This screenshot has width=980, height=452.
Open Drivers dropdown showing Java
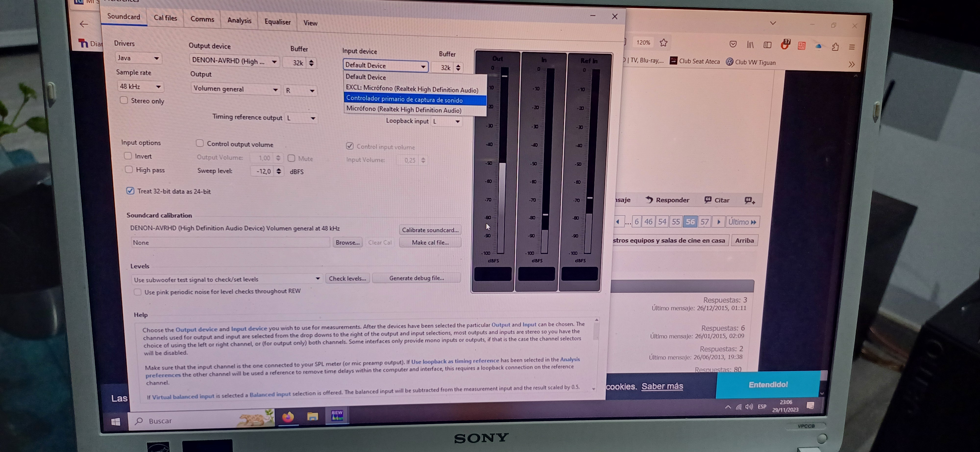[x=138, y=58]
